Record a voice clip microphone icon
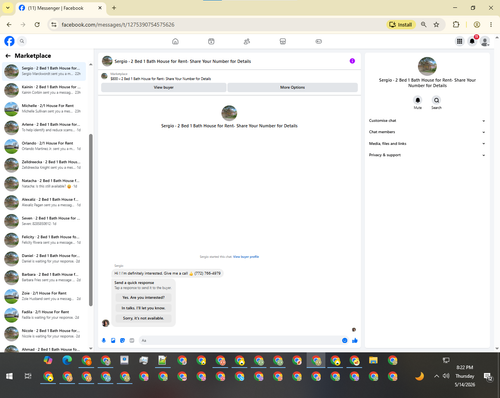 (104, 340)
